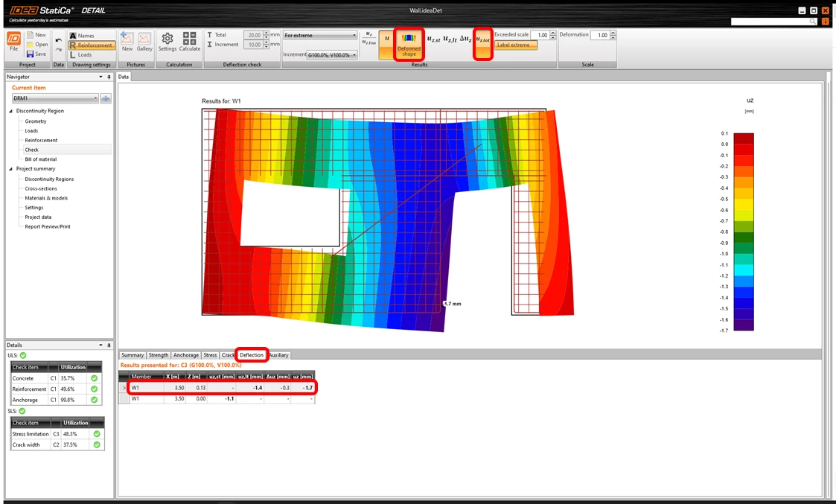Toggle Reinforcement drawing setting
Screen dimensions: 836x504
pyautogui.click(x=92, y=45)
